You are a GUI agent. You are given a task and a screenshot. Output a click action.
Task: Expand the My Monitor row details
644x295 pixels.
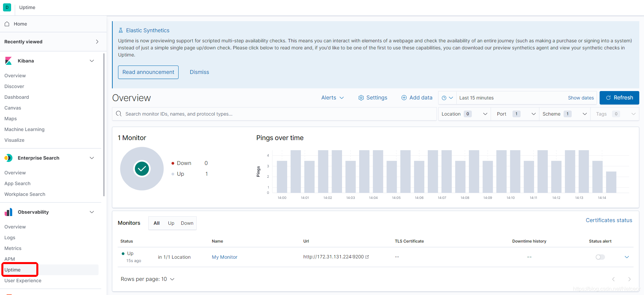click(627, 257)
